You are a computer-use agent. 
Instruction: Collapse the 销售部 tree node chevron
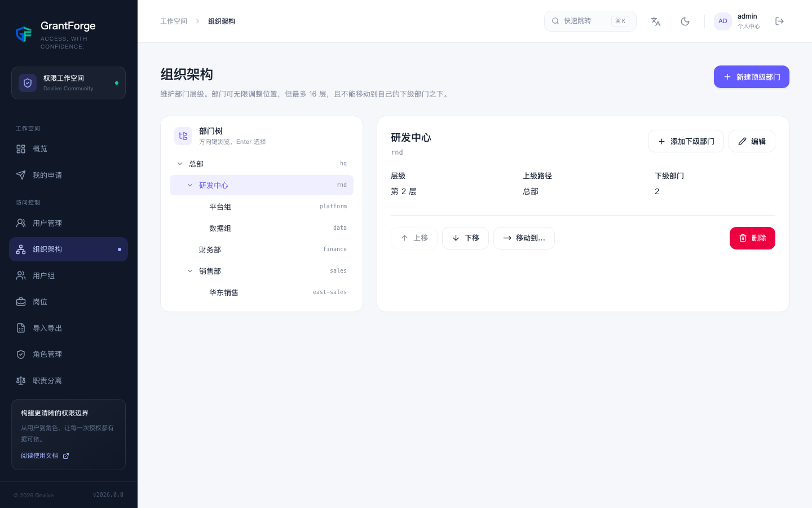[x=190, y=271]
